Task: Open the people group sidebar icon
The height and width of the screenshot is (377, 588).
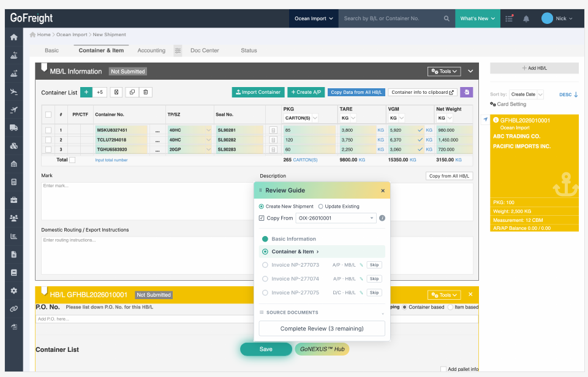Action: coord(14,218)
